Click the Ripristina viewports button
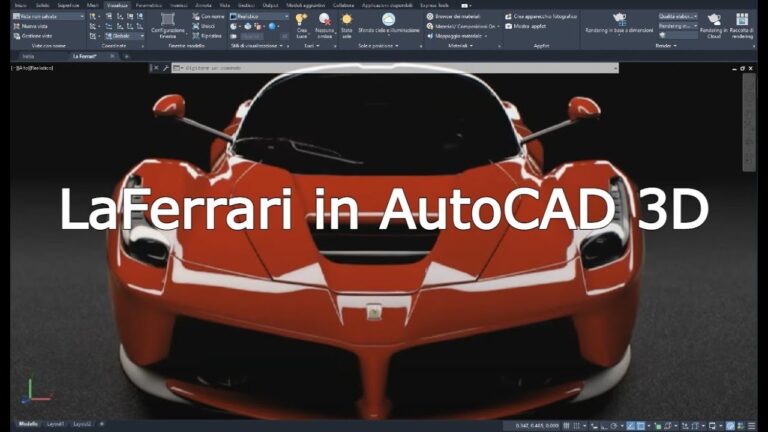The width and height of the screenshot is (768, 432). [x=207, y=36]
